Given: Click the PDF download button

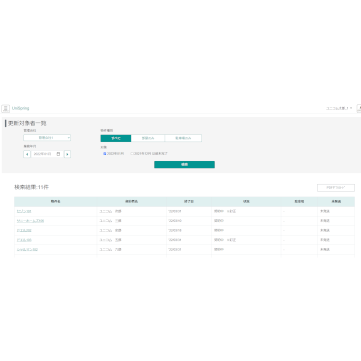Looking at the screenshot, I should (336, 188).
